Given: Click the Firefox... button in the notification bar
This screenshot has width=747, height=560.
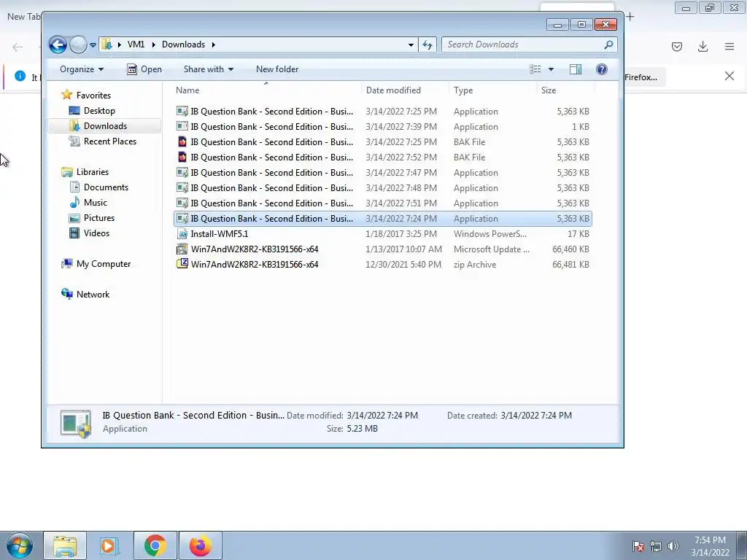Looking at the screenshot, I should [645, 77].
